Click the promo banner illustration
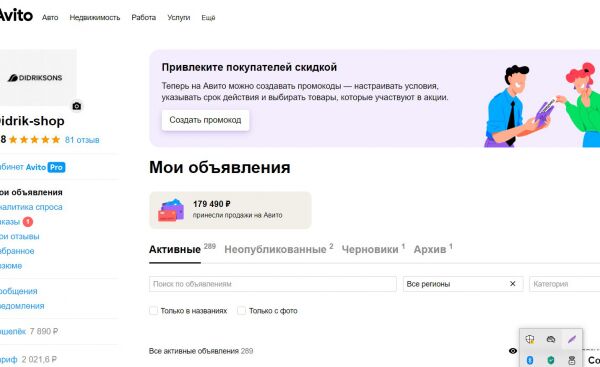 pyautogui.click(x=541, y=104)
